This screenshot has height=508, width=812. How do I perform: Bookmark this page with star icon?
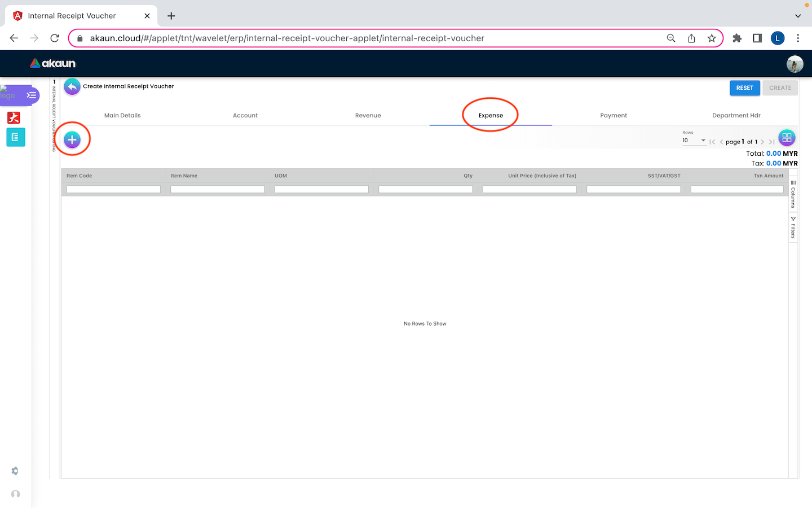[x=712, y=38]
